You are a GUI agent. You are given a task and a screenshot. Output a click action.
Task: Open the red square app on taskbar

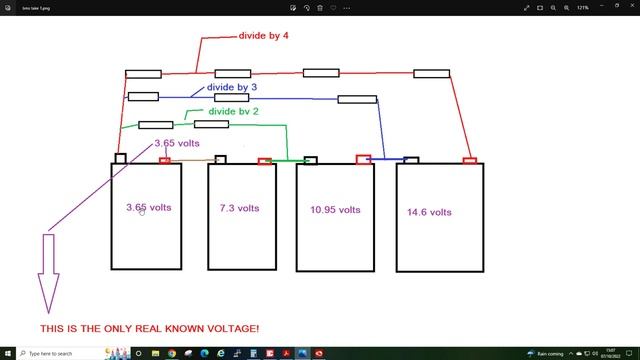point(270,353)
